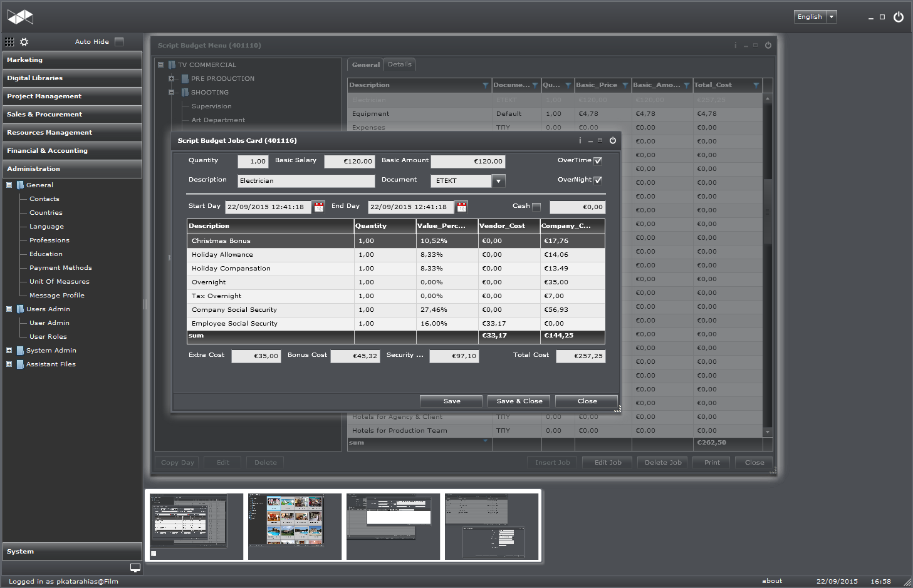Open the Start Day calendar picker
This screenshot has width=913, height=588.
(319, 207)
